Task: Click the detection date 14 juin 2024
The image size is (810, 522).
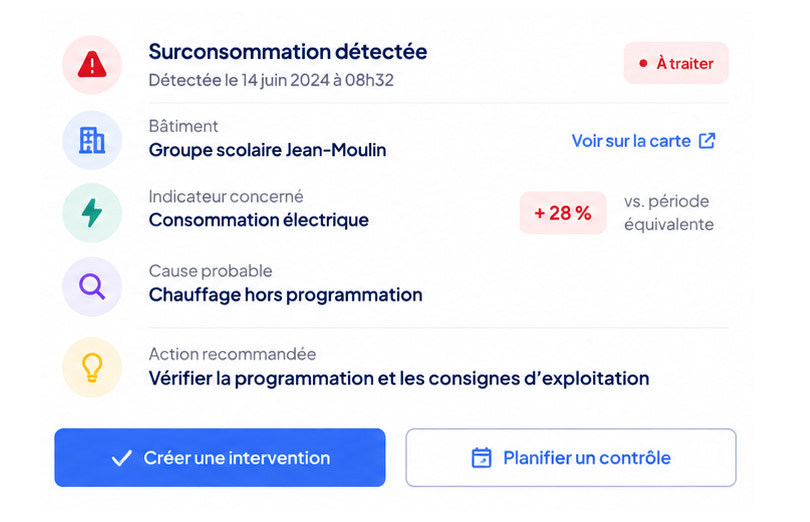Action: click(285, 80)
